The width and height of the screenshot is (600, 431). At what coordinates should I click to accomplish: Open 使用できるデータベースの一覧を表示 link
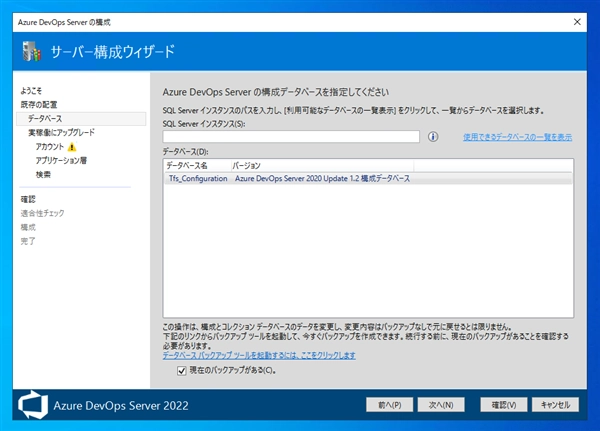tap(517, 137)
